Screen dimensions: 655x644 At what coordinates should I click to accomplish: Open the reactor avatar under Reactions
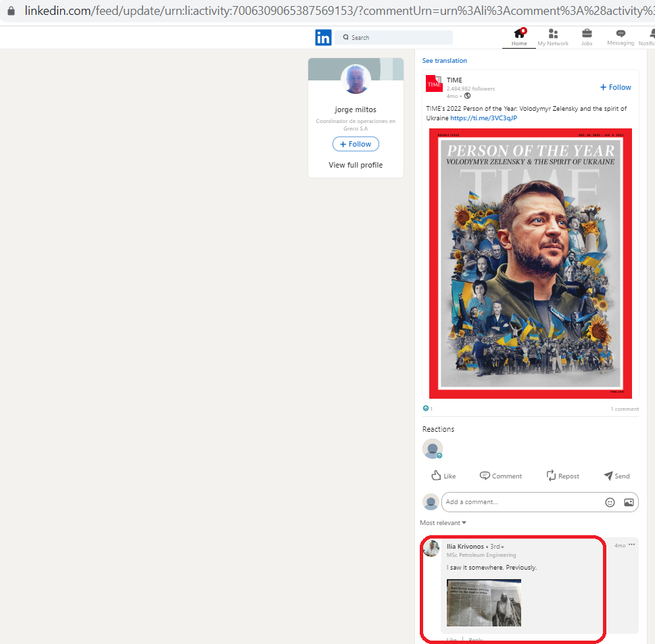pos(433,449)
